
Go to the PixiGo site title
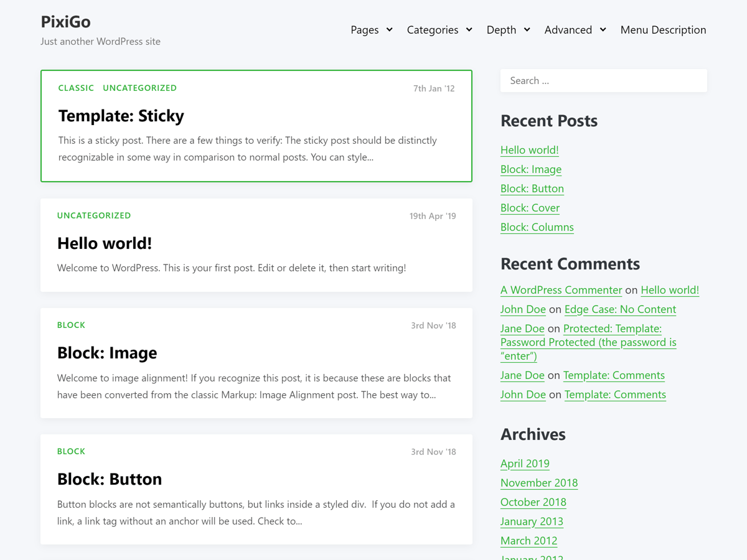pyautogui.click(x=65, y=21)
